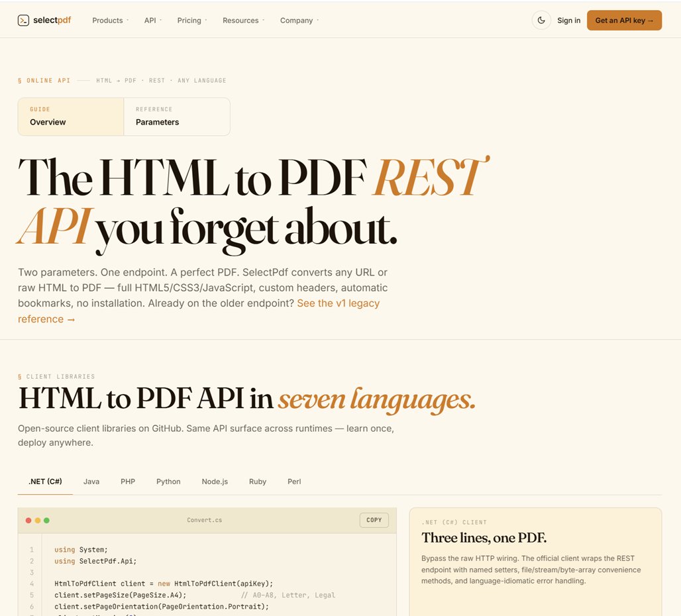Open the Node.js code tab
This screenshot has height=616, width=681.
pyautogui.click(x=215, y=482)
